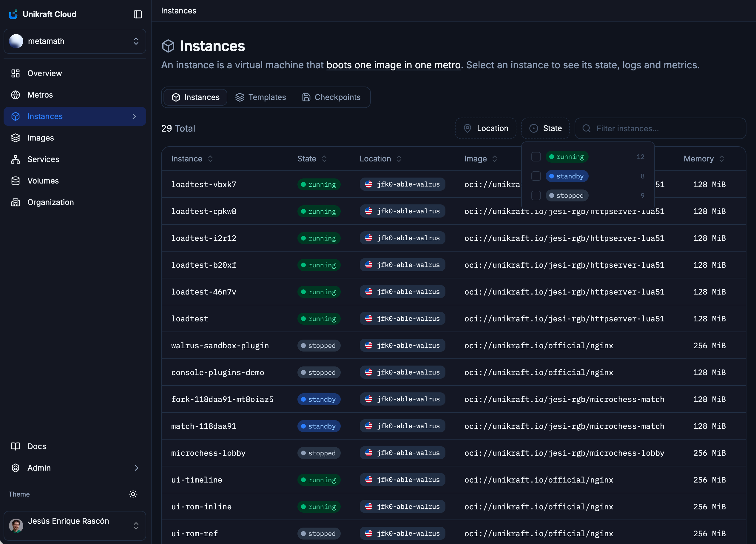Screen dimensions: 756x544
Task: Click the jfk0-able-walrus location of loadtest-46n7v
Action: 402,292
